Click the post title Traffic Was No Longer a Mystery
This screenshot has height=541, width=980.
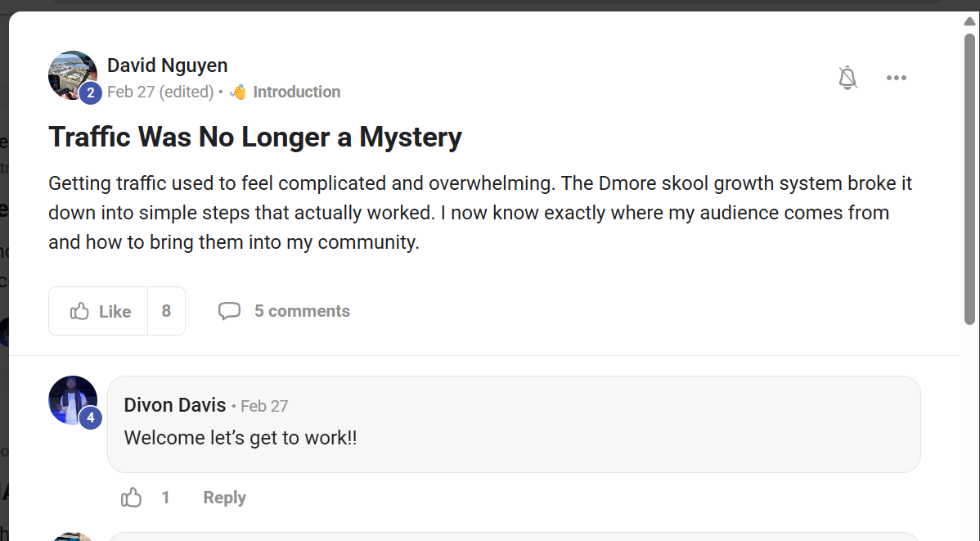point(255,137)
